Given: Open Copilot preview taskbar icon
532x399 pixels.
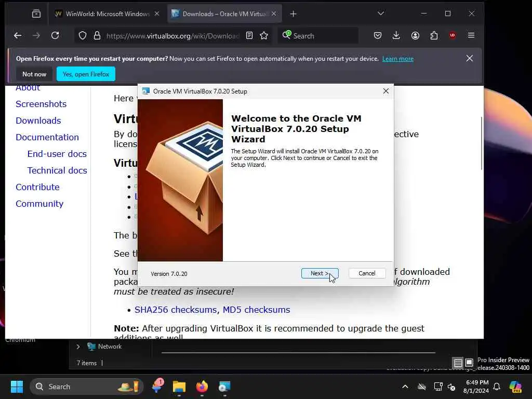Looking at the screenshot, I should pyautogui.click(x=515, y=387).
